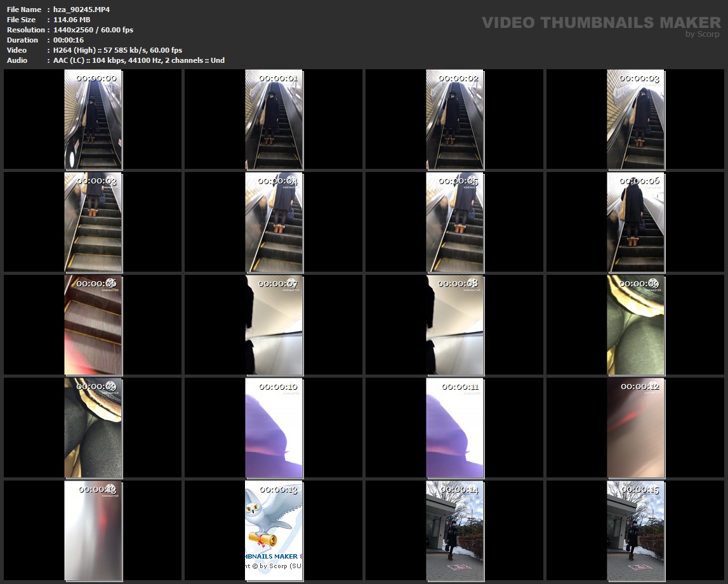Open the owl logo frame at 00:00:13
The width and height of the screenshot is (728, 584).
[x=274, y=531]
